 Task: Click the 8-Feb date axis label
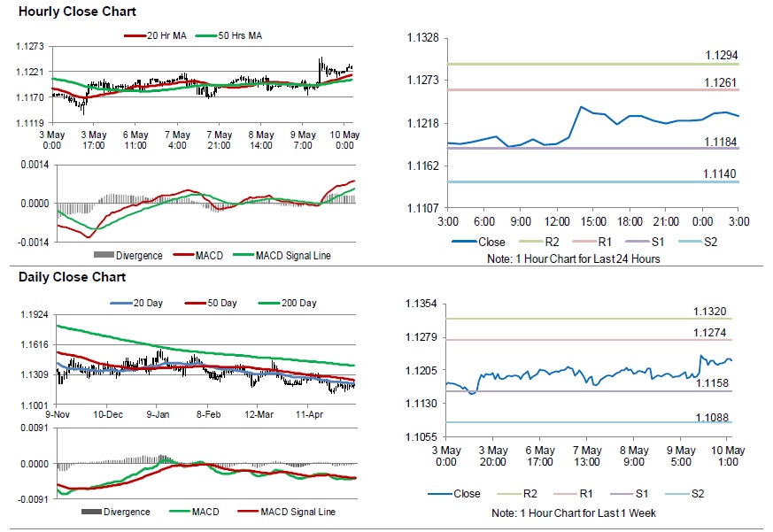pyautogui.click(x=209, y=413)
